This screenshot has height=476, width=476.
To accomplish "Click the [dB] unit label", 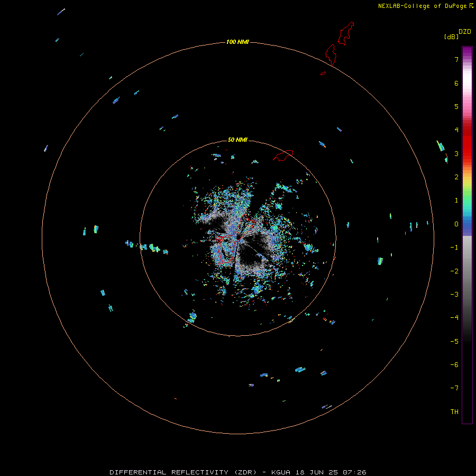I will click(451, 37).
